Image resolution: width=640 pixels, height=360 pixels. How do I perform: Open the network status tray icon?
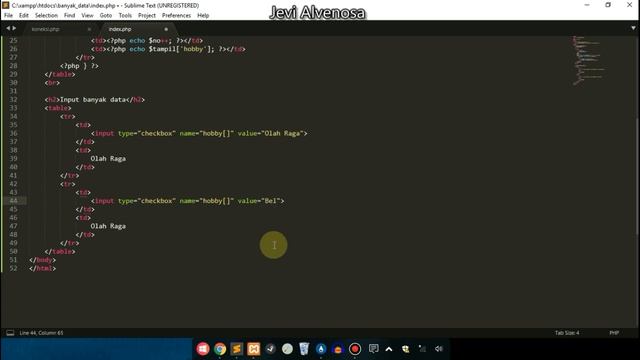click(422, 349)
